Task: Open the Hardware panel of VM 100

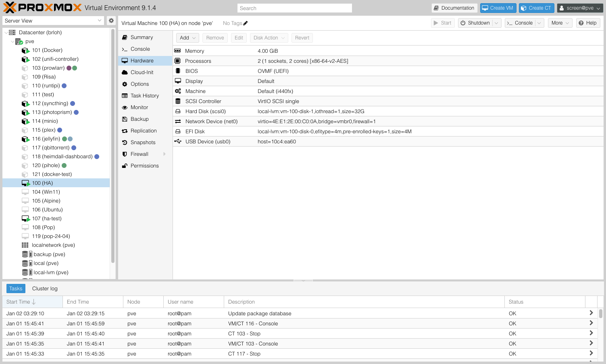Action: (142, 60)
